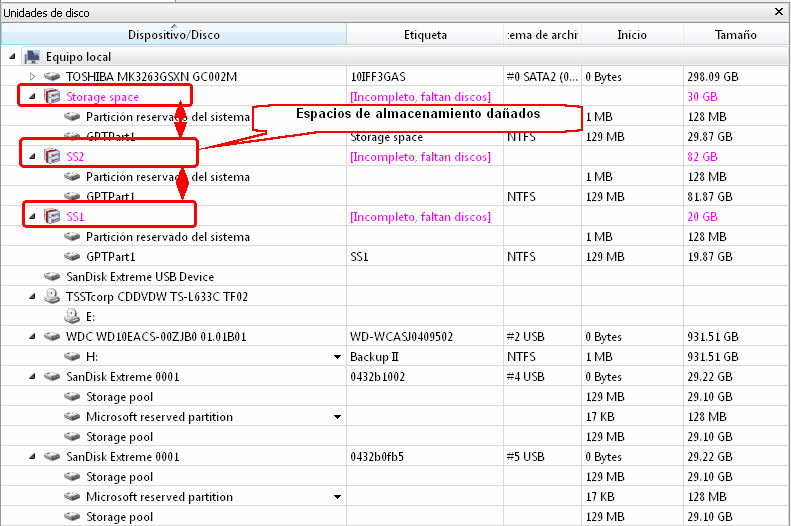Click 10IFF3GAS label cell

[378, 77]
